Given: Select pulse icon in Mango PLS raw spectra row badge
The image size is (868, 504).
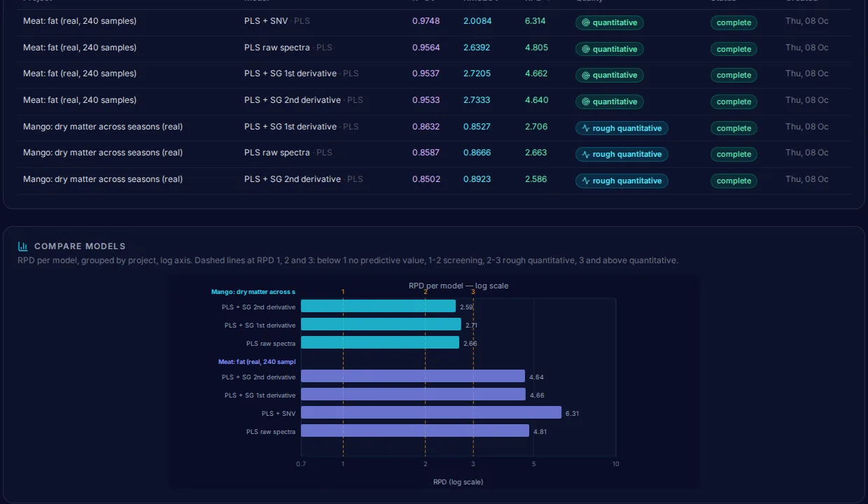Looking at the screenshot, I should click(586, 154).
